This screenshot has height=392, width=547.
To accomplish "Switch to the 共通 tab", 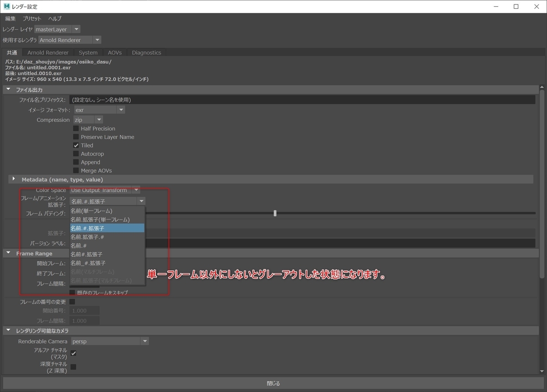I will coord(12,53).
